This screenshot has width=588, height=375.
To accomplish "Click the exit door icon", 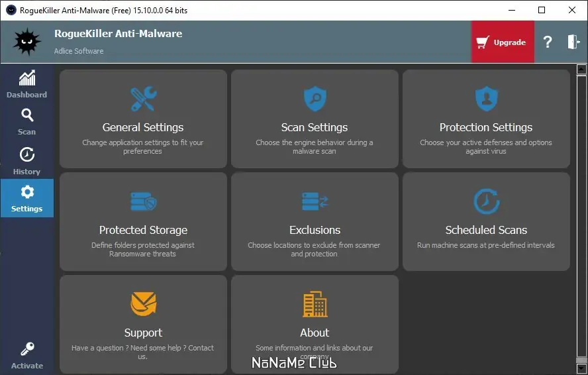I will point(573,42).
